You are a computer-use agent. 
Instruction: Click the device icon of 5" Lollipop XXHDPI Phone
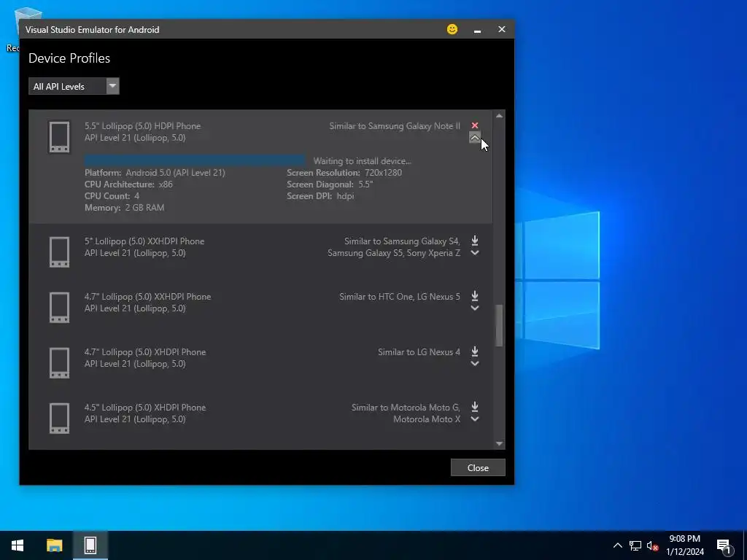pos(59,252)
